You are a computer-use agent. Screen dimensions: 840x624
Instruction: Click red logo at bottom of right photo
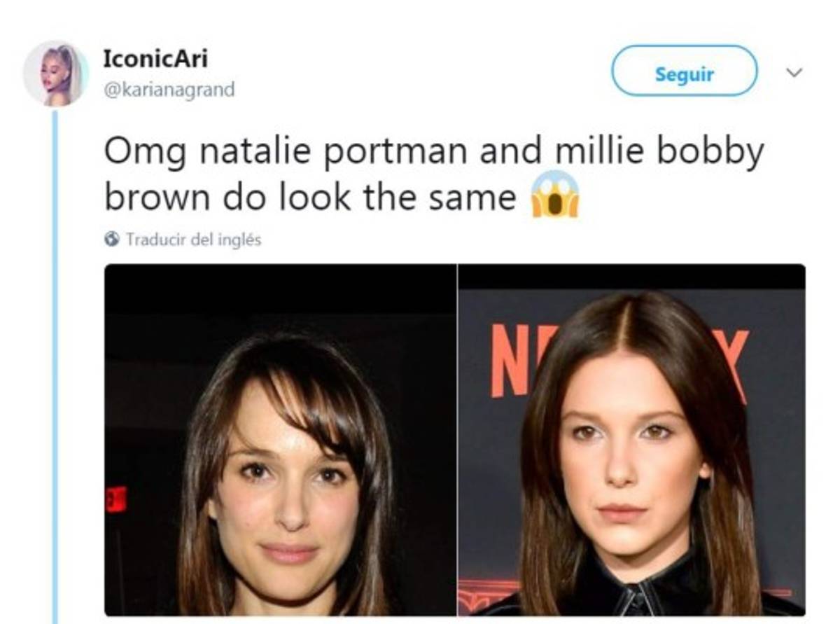(483, 595)
